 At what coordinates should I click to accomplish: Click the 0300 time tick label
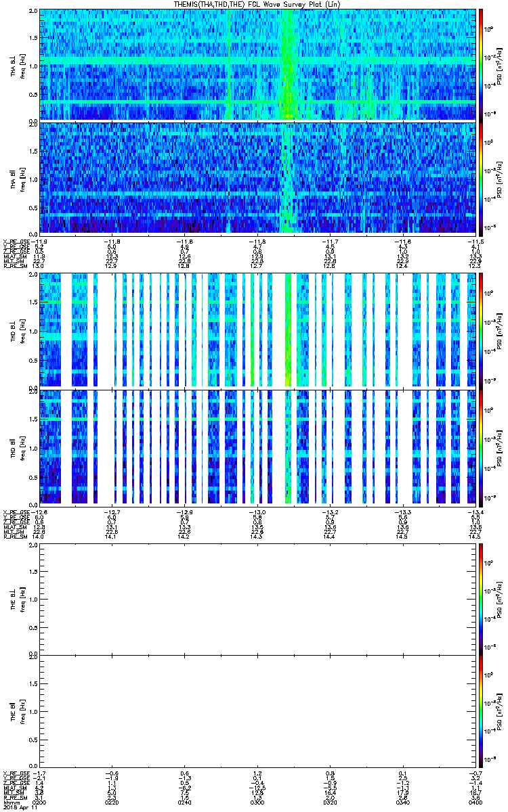(x=258, y=802)
